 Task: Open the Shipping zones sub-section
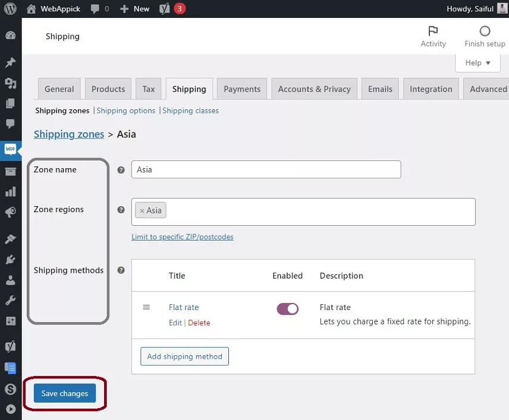point(62,110)
